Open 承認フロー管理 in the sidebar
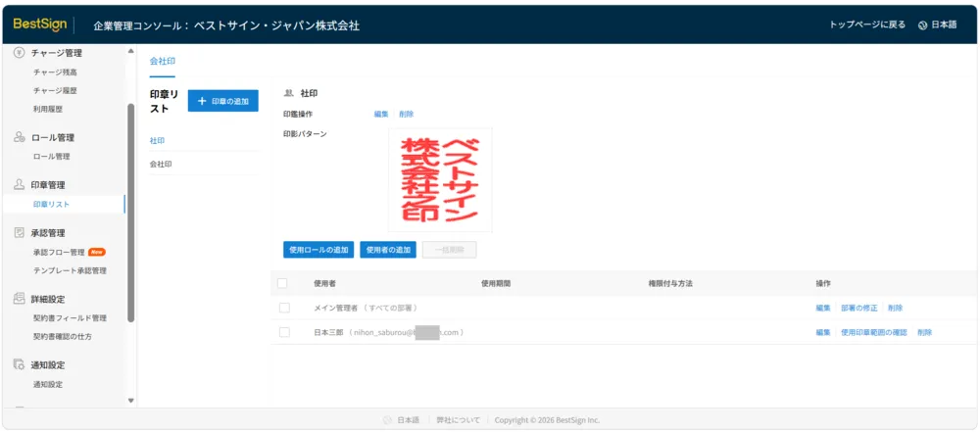980x432 pixels. tap(59, 253)
